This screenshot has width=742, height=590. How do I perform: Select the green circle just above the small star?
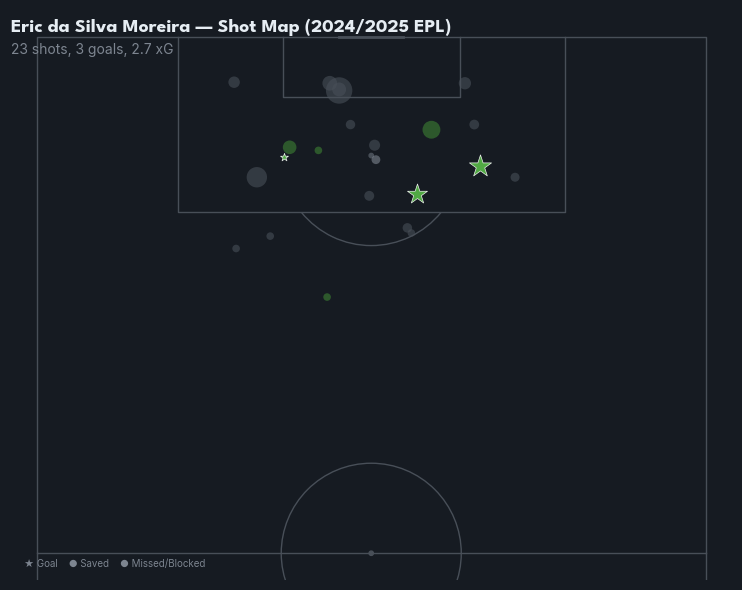[x=289, y=147]
